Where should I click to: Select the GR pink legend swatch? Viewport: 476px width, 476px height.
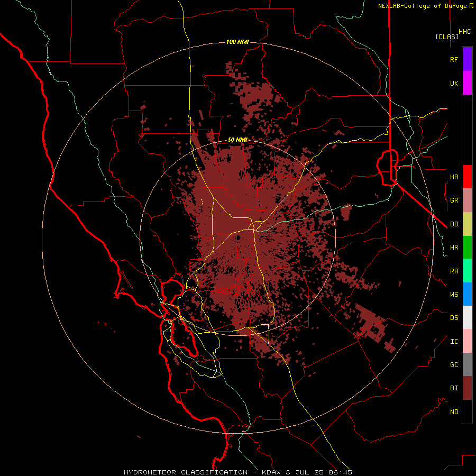coord(467,200)
